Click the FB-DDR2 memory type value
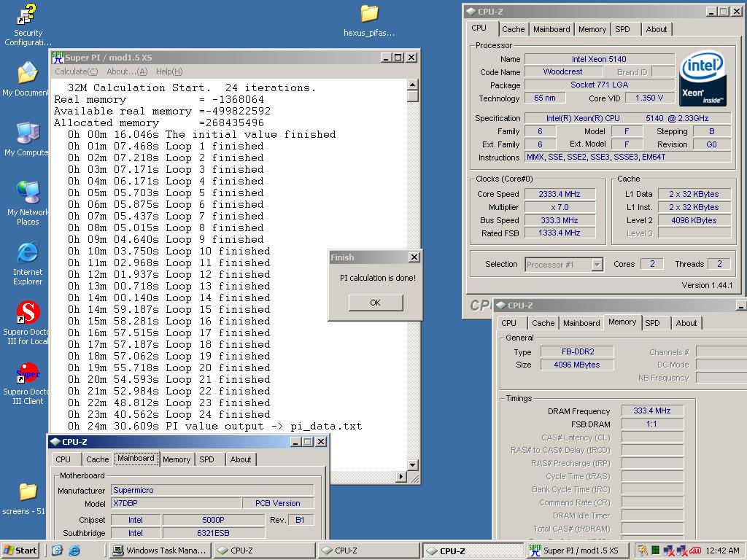Viewport: 747px width, 560px height. [x=577, y=352]
